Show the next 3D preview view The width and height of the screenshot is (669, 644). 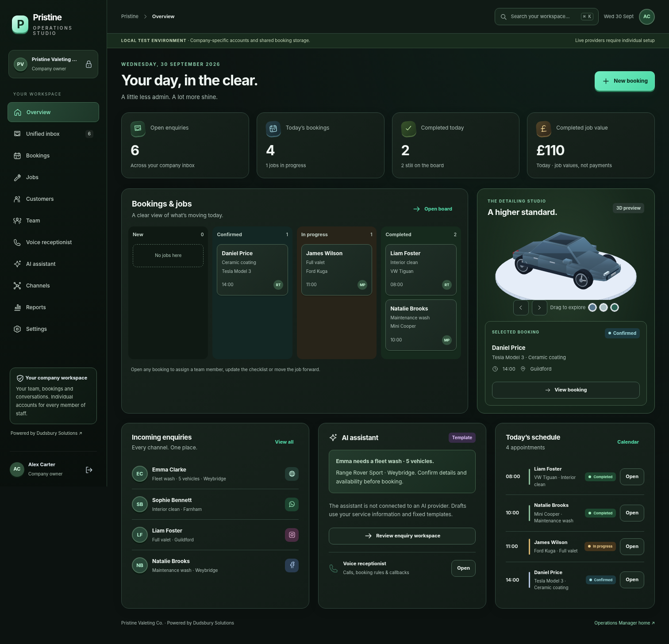(539, 307)
